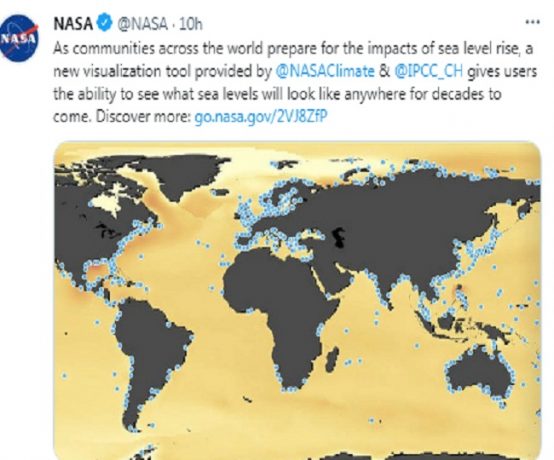This screenshot has height=460, width=554.
Task: Click the bold NASA display name
Action: click(73, 24)
